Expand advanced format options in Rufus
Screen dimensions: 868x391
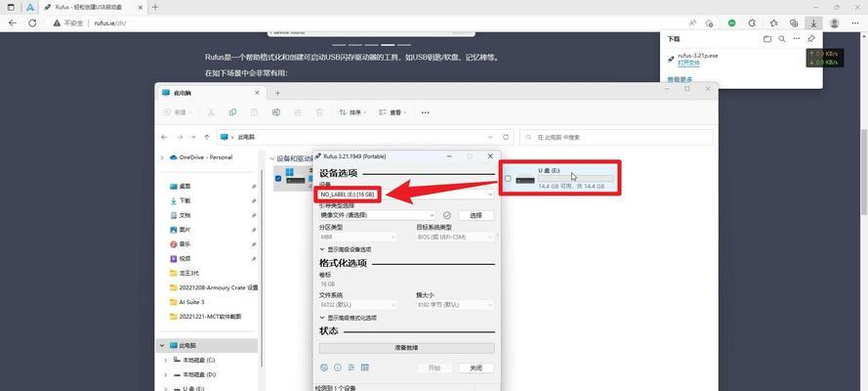coord(349,318)
